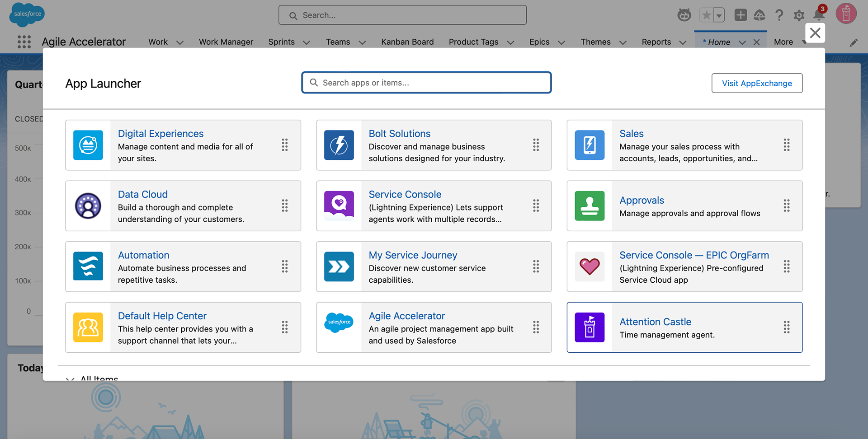Open the Setup gear menu
Image resolution: width=868 pixels, height=439 pixels.
(x=799, y=15)
